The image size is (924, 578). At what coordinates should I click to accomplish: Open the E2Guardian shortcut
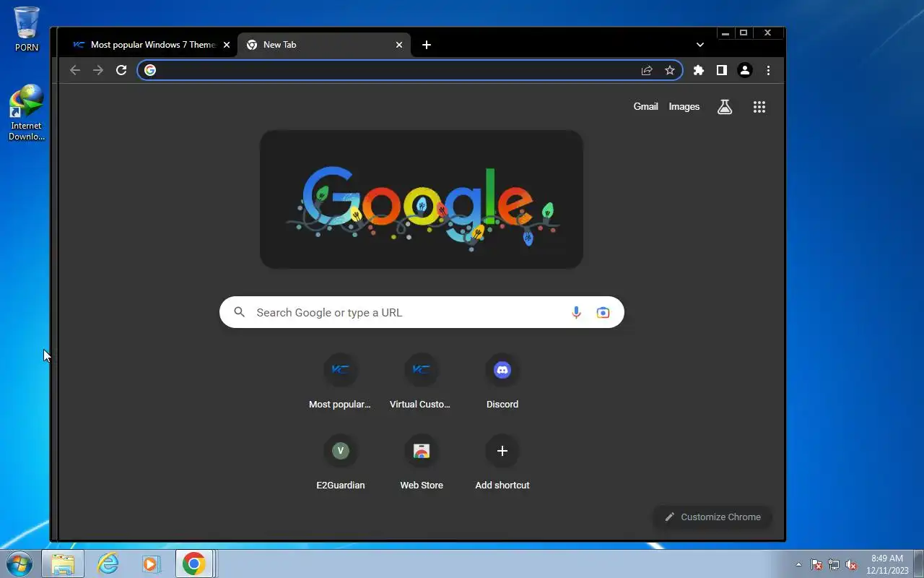[x=340, y=462]
